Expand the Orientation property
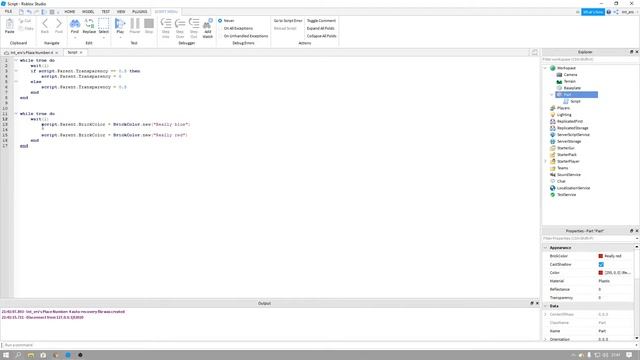The width and height of the screenshot is (640, 360). point(545,339)
